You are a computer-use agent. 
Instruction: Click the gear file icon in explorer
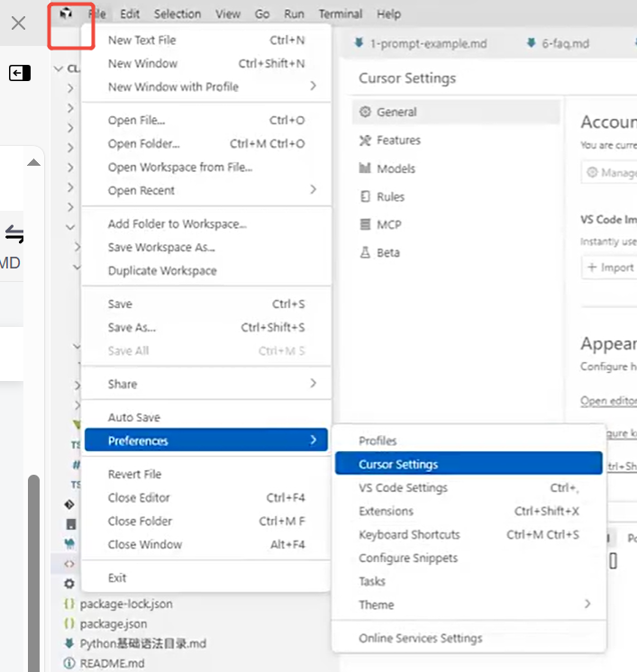tap(69, 584)
